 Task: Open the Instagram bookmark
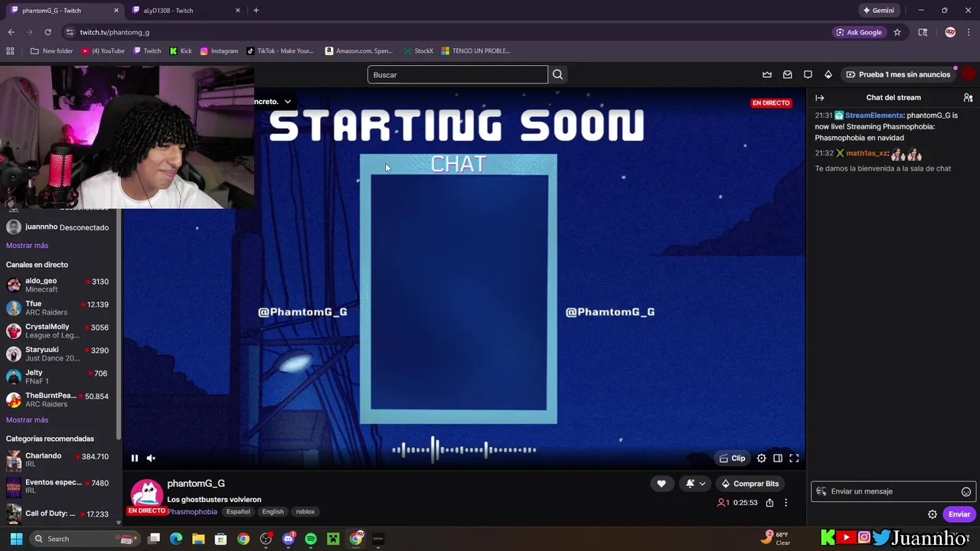pos(219,51)
